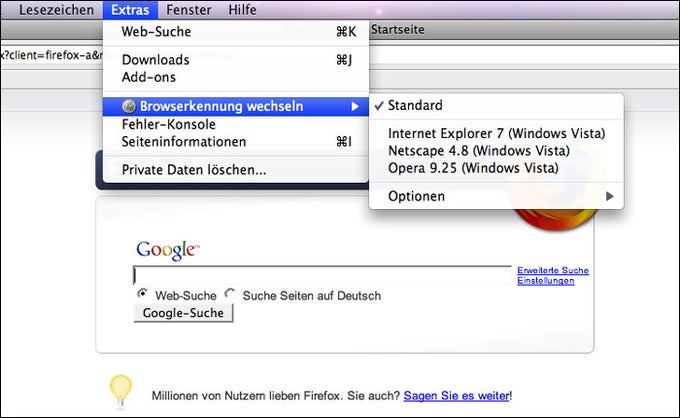Image resolution: width=680 pixels, height=418 pixels.
Task: Select the checked Standard user agent
Action: 496,105
